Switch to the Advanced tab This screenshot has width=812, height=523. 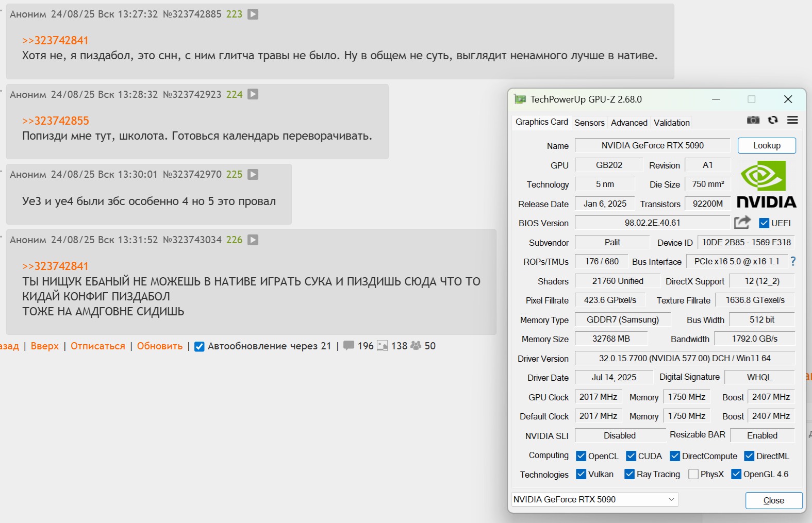point(629,123)
